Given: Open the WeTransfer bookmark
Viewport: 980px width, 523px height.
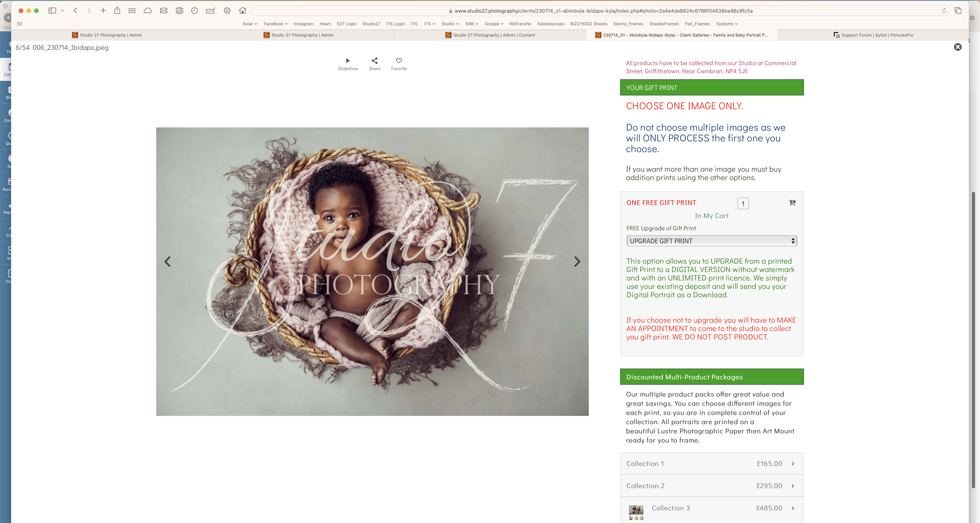Looking at the screenshot, I should (520, 24).
